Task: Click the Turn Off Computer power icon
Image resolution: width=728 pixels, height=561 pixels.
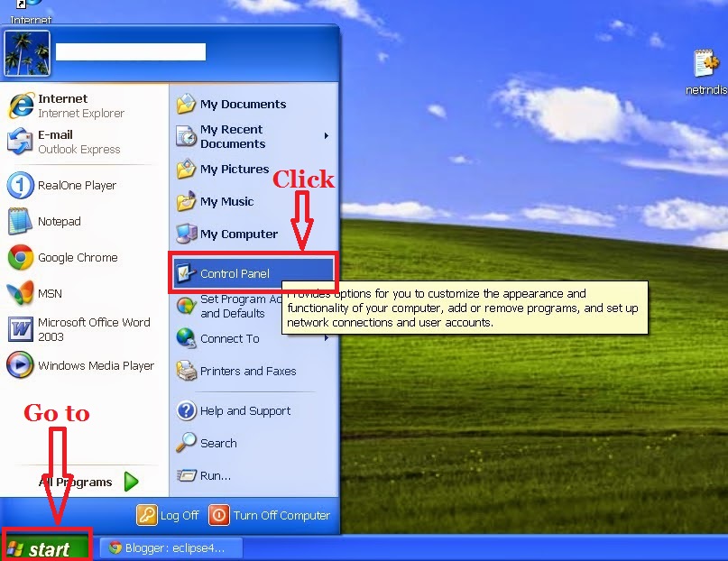Action: click(219, 515)
